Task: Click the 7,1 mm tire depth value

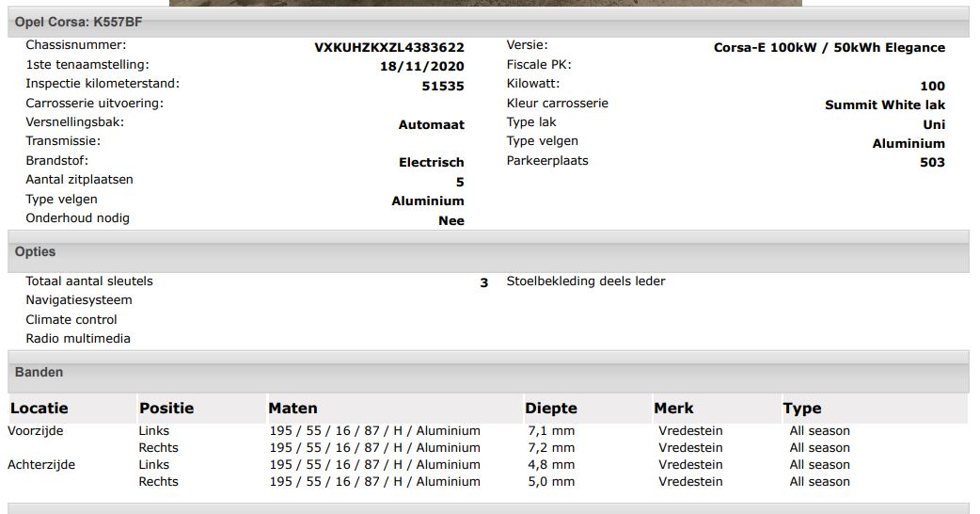Action: 551,431
